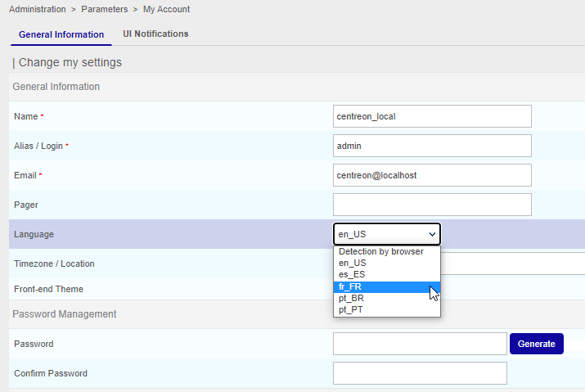Click the My Account breadcrumb
Viewport: 585px width, 392px height.
(166, 9)
